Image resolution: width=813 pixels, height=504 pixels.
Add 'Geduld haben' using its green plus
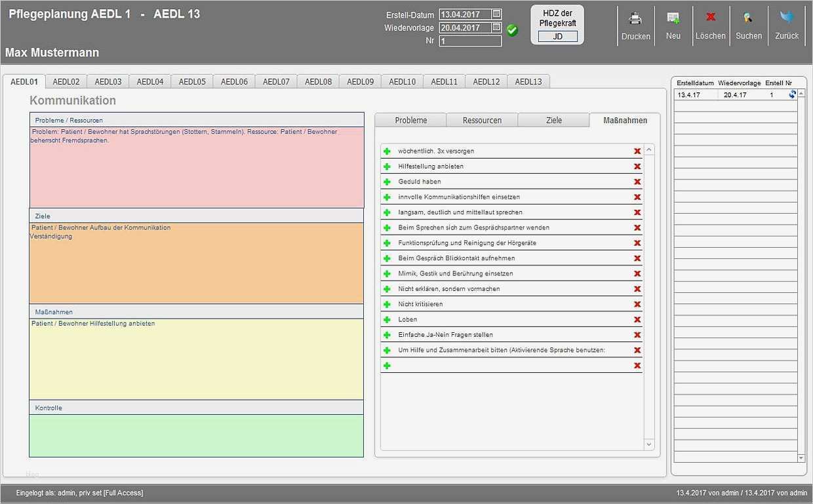click(387, 182)
